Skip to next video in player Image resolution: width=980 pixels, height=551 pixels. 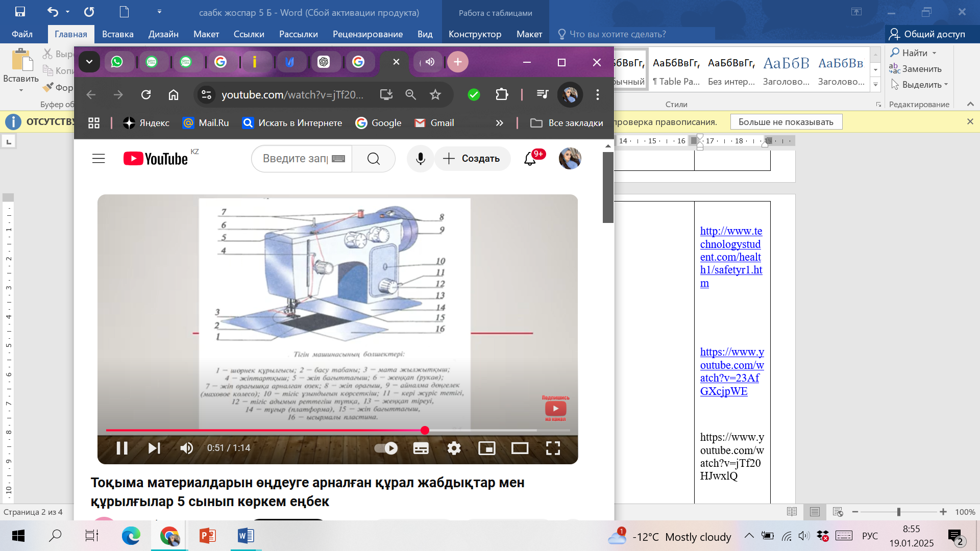click(x=154, y=448)
